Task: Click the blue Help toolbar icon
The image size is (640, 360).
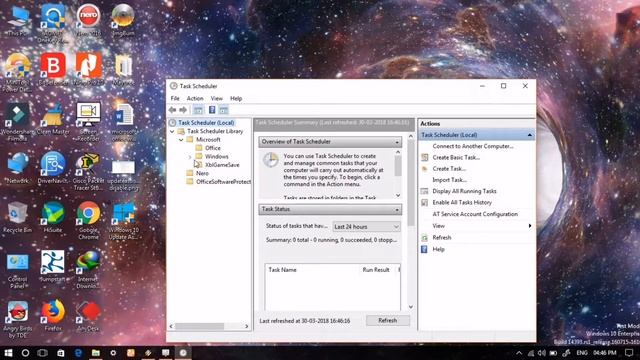Action: (x=212, y=110)
